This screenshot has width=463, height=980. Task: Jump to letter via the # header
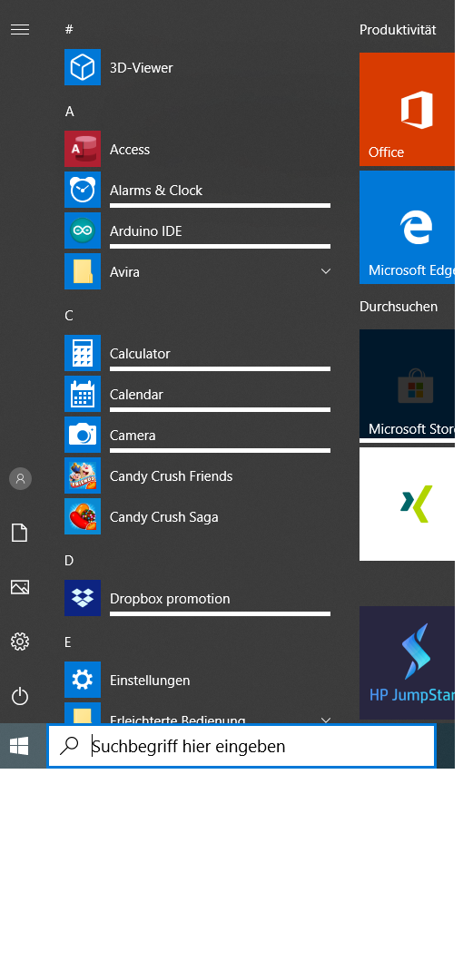click(x=69, y=29)
